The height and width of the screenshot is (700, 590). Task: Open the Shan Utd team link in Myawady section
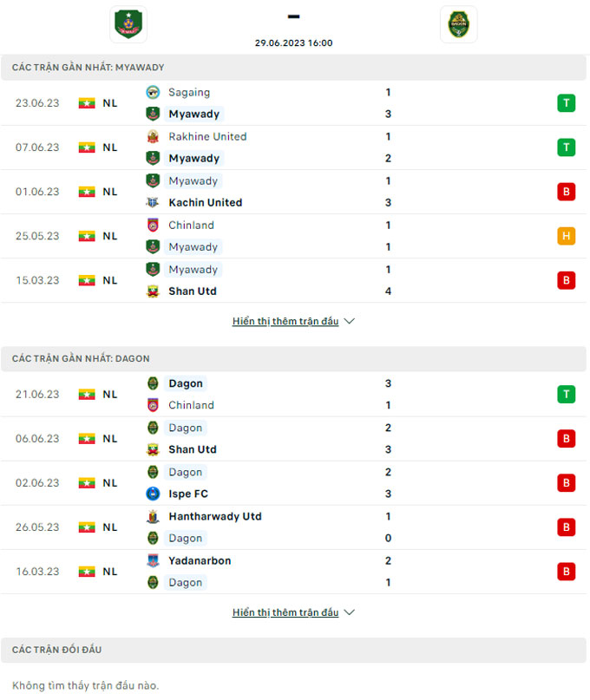click(193, 291)
